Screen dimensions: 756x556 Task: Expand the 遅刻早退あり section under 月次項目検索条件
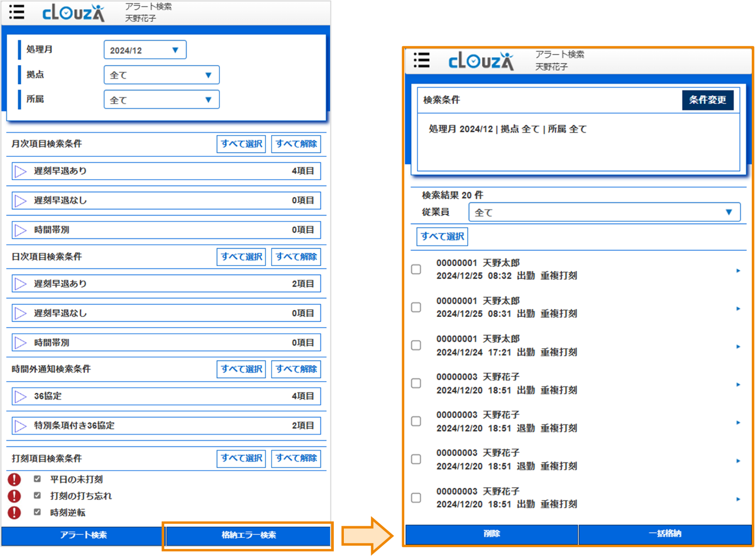coord(21,171)
